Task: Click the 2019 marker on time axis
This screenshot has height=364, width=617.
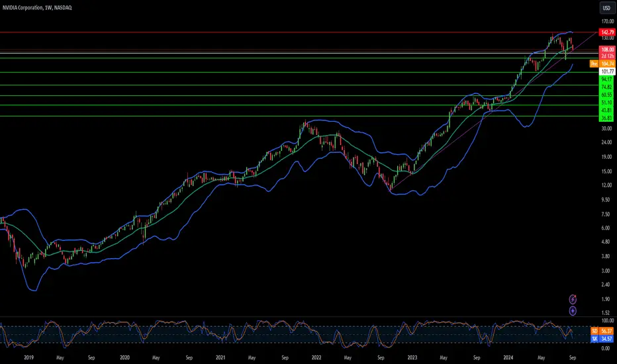Action: pyautogui.click(x=28, y=357)
